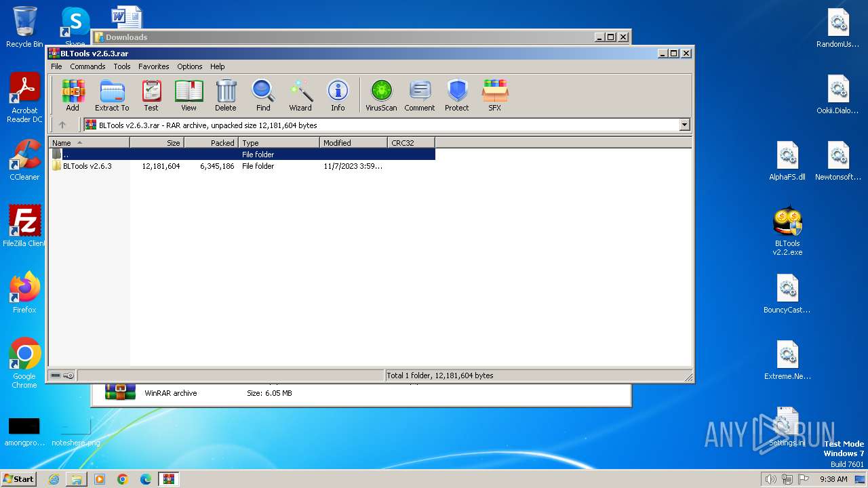Open the Tools menu
The height and width of the screenshot is (488, 868).
pos(122,66)
